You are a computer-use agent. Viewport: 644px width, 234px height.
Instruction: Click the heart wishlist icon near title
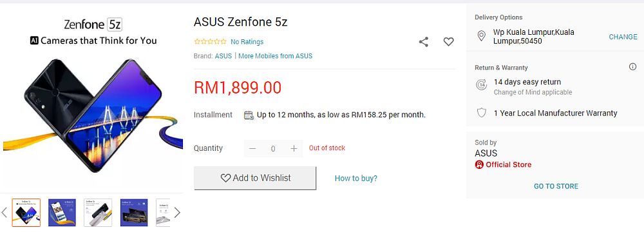(x=448, y=41)
